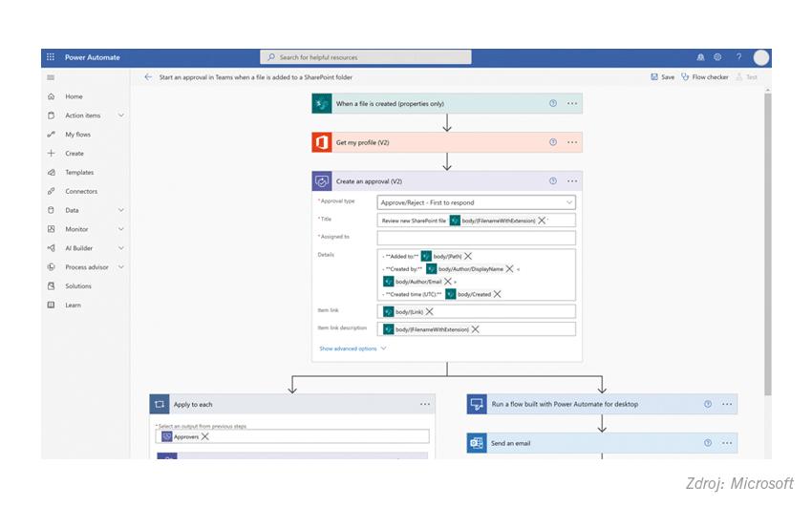Remove the body/{Path} token from Details
Image resolution: width=812 pixels, height=507 pixels.
[x=468, y=256]
